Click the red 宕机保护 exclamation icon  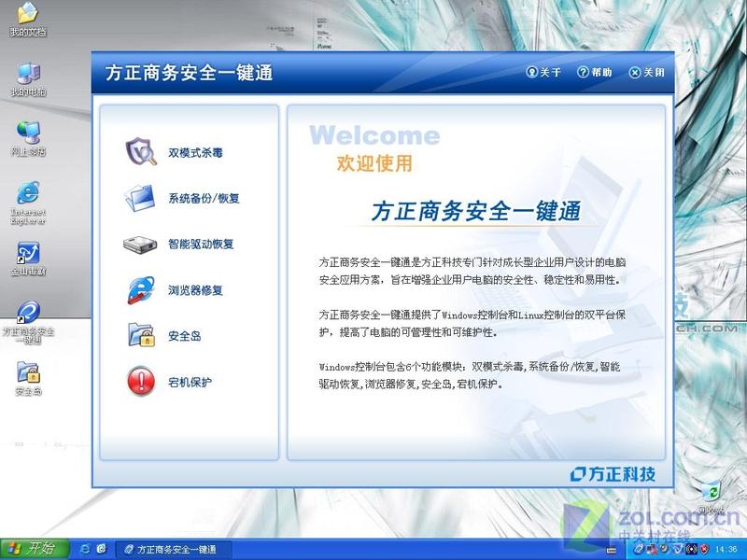(x=141, y=381)
